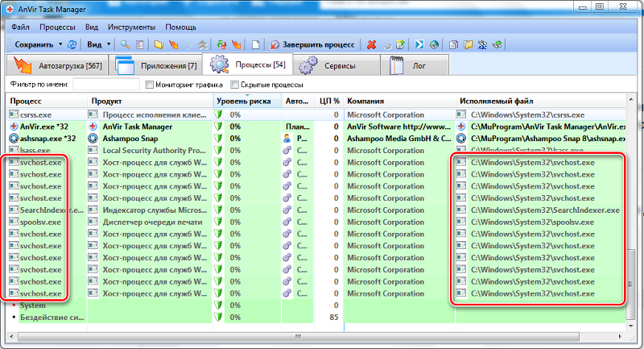The width and height of the screenshot is (644, 349).
Task: Open the Вид menu in the menu bar
Action: tap(92, 27)
